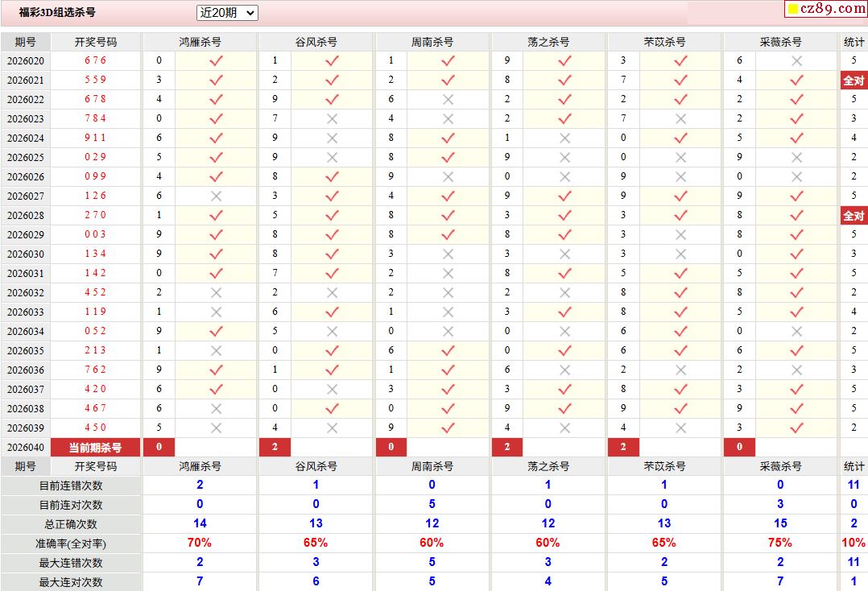Select the top 采薇杀号 column header
The height and width of the screenshot is (591, 868).
point(780,42)
